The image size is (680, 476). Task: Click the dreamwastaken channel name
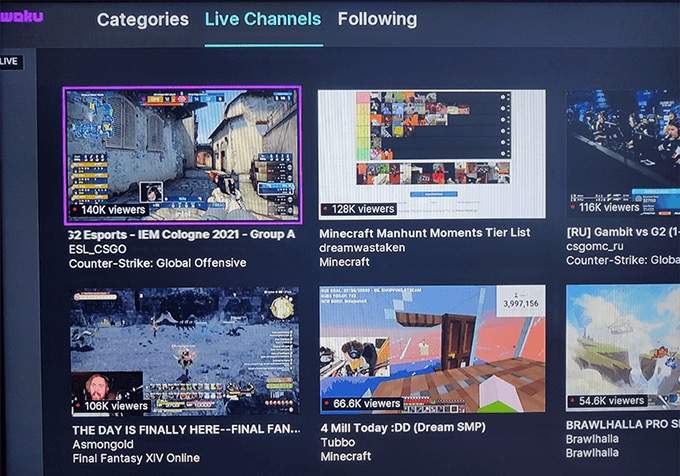coord(362,248)
